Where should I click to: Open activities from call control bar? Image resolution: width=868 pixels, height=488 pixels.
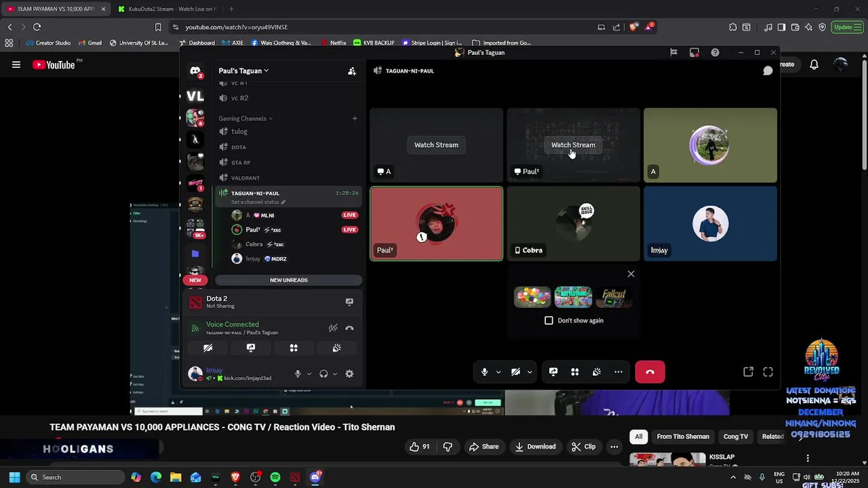click(x=575, y=371)
